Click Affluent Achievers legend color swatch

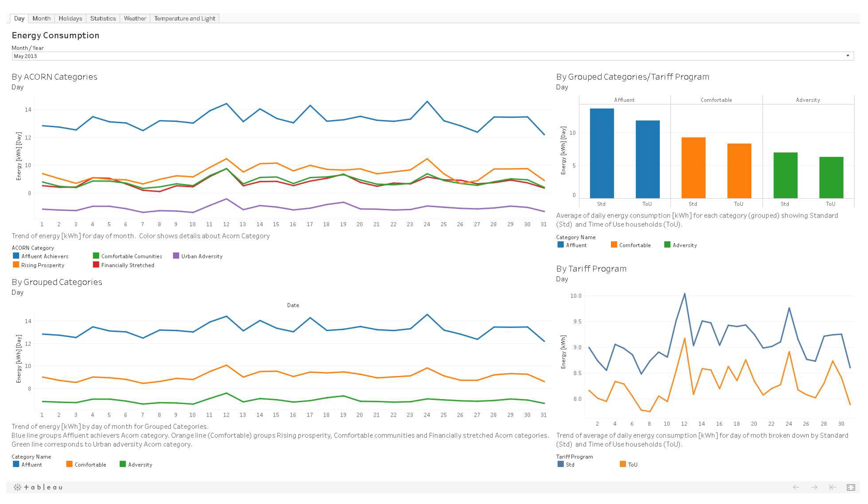[16, 255]
